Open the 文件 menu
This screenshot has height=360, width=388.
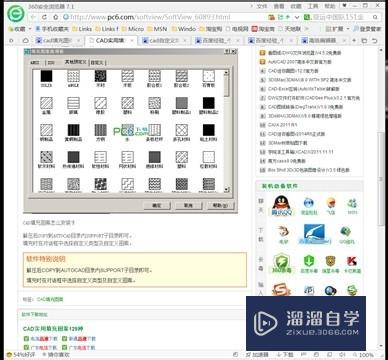tap(262, 6)
